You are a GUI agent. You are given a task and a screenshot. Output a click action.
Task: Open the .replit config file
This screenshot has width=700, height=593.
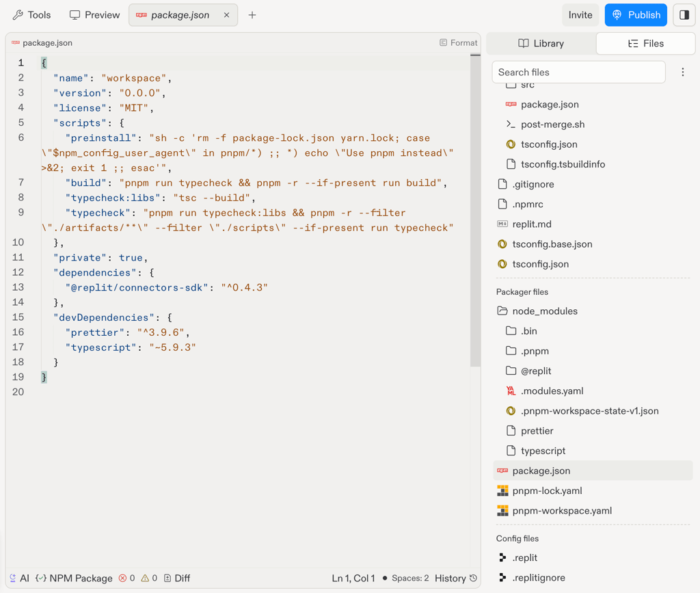[524, 557]
